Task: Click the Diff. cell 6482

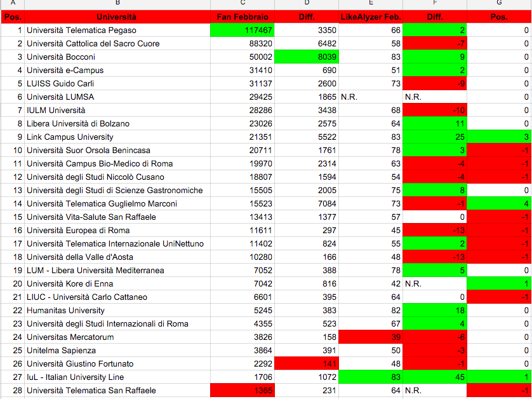Action: tap(307, 43)
